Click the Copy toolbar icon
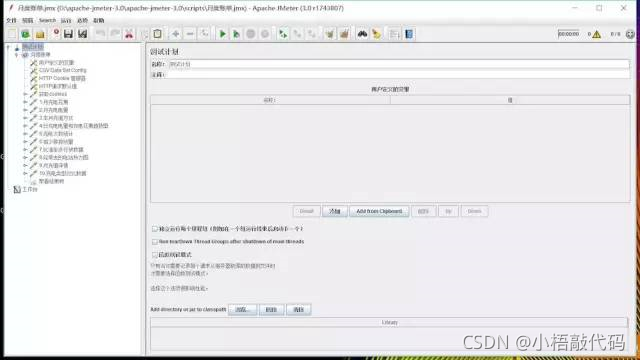Screen dimensions: 640x360 [144, 34]
